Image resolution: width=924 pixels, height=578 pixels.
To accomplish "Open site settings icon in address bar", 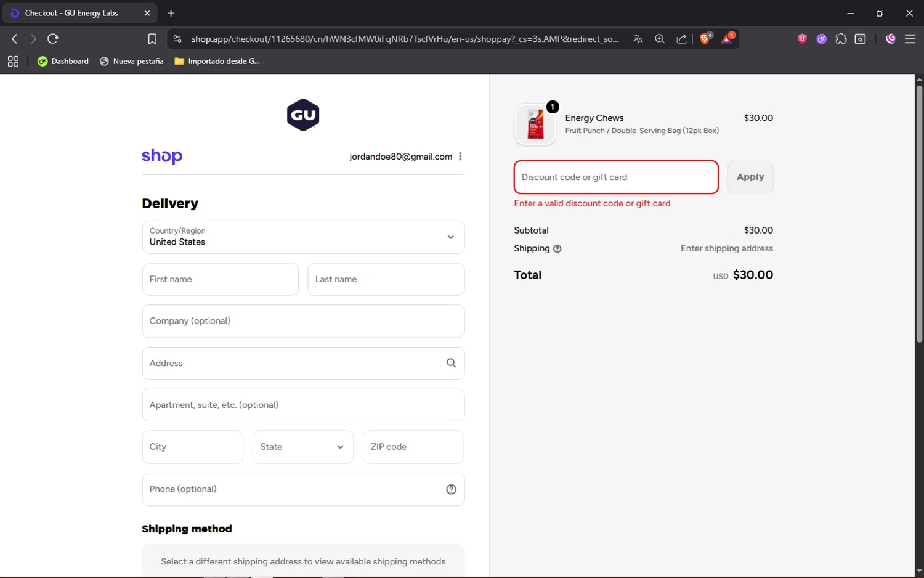I will [x=177, y=39].
